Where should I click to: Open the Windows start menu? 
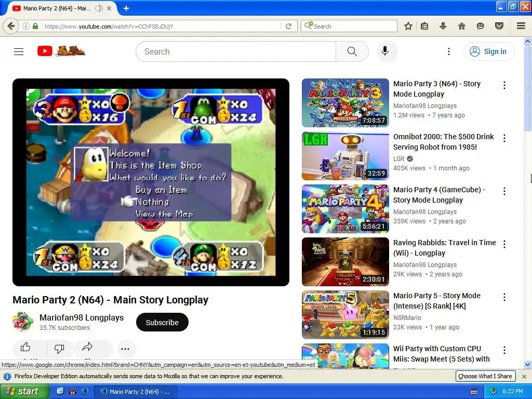tap(24, 391)
